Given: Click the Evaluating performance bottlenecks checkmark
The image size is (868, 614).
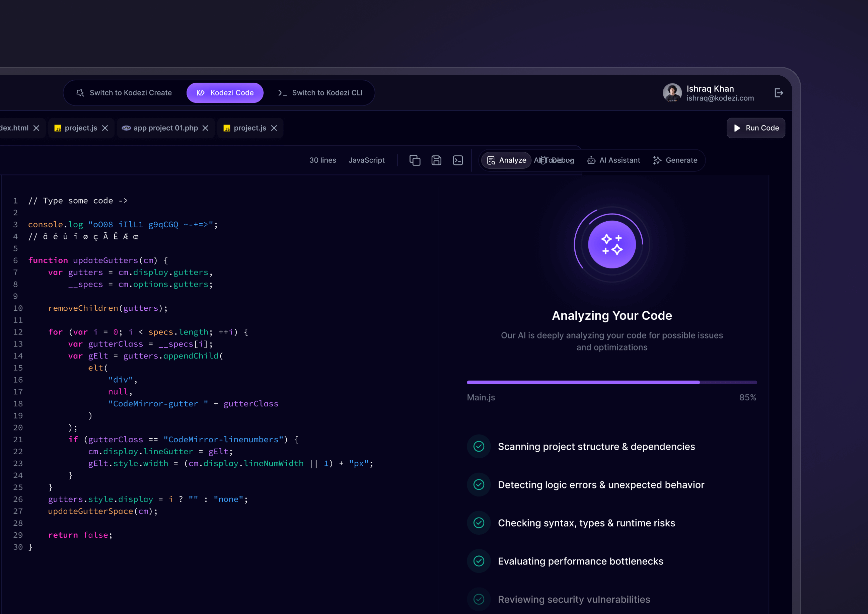Looking at the screenshot, I should click(x=479, y=561).
